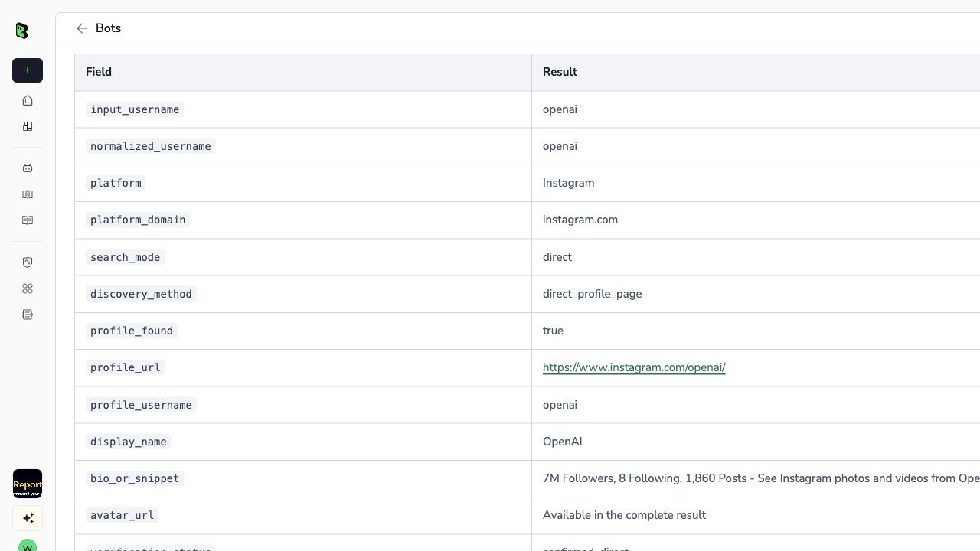Open the columns icon under the bot icon
The image size is (980, 551).
[x=28, y=194]
